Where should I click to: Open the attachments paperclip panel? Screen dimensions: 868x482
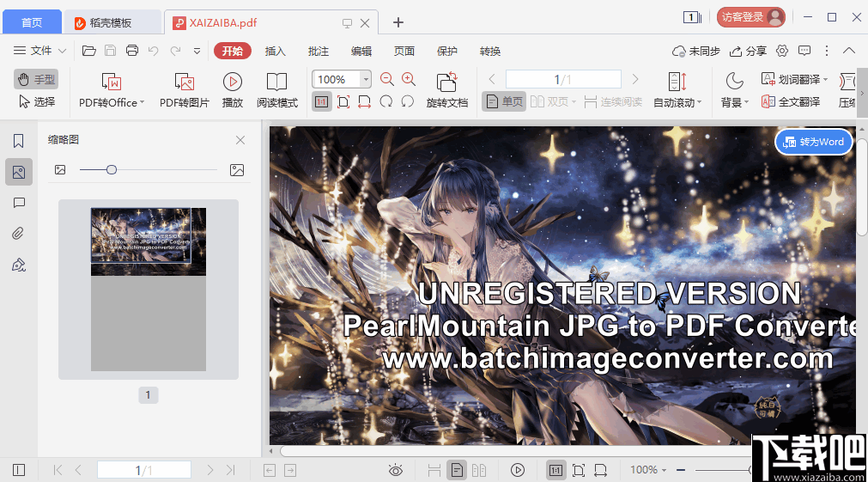coord(18,233)
